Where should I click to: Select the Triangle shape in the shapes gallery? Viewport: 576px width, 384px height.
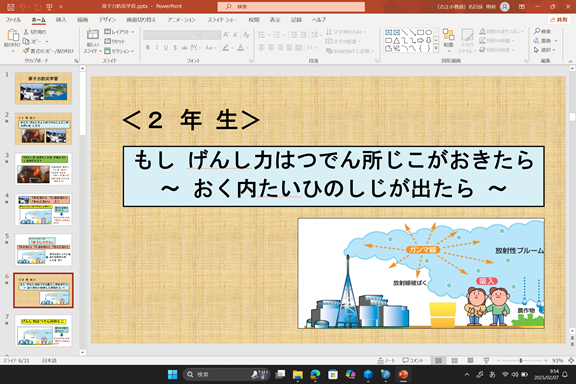(x=396, y=40)
